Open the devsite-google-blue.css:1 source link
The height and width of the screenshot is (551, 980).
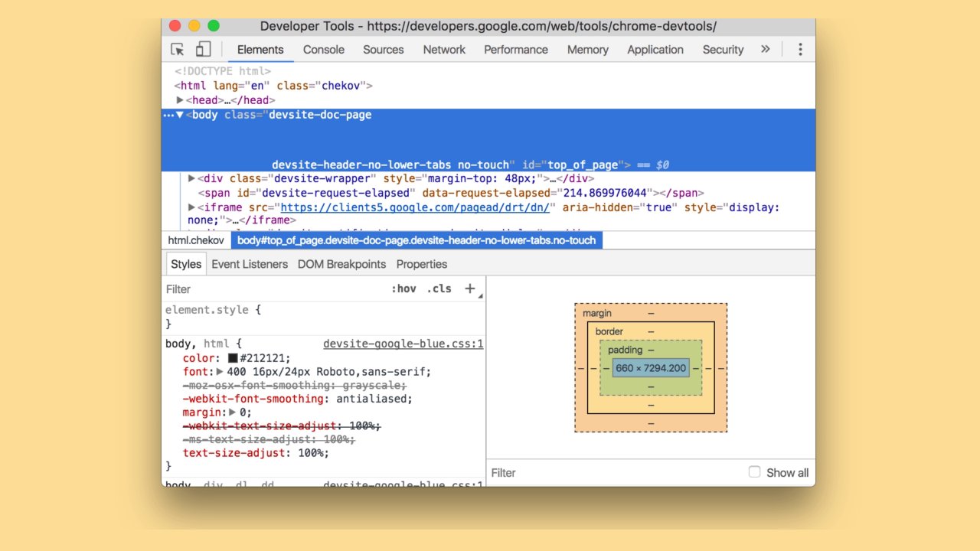[403, 344]
